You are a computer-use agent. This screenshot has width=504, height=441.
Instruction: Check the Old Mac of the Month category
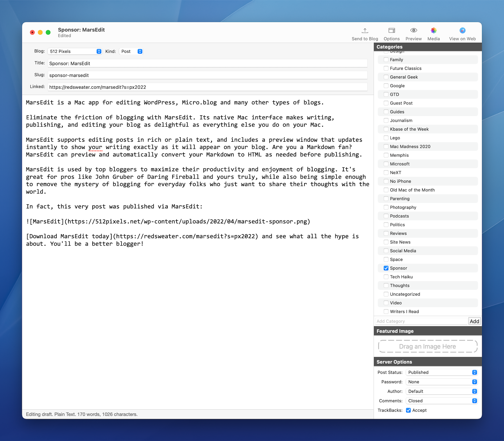[x=386, y=190]
